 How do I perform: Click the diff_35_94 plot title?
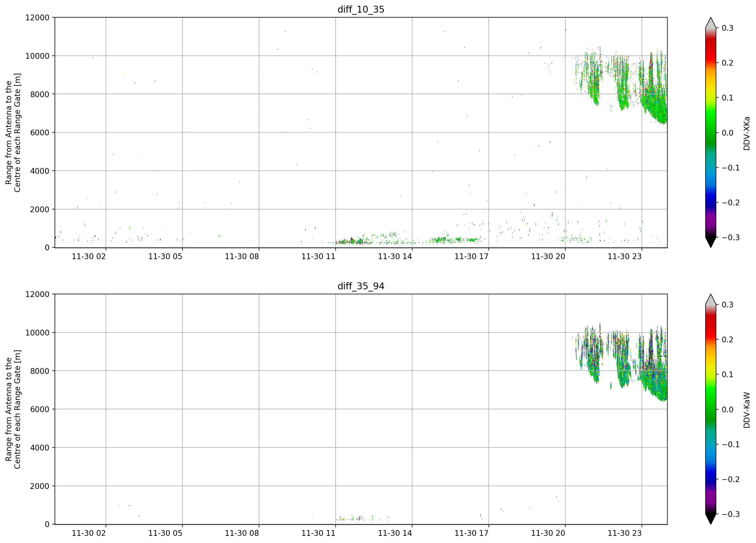(x=361, y=286)
